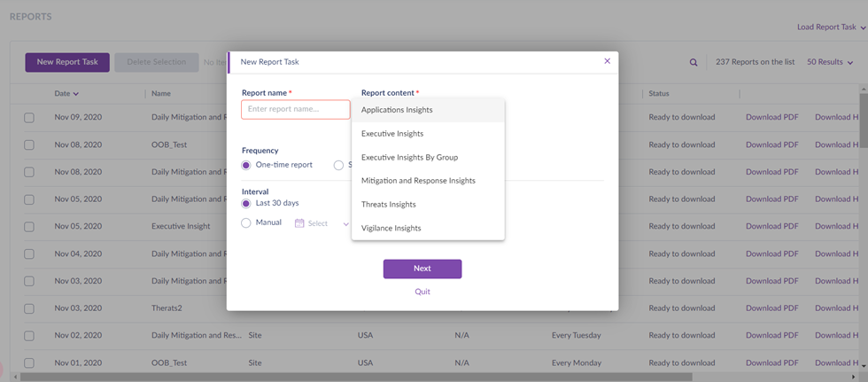Open the 50 Results page size dropdown
The height and width of the screenshot is (382, 868).
point(830,62)
